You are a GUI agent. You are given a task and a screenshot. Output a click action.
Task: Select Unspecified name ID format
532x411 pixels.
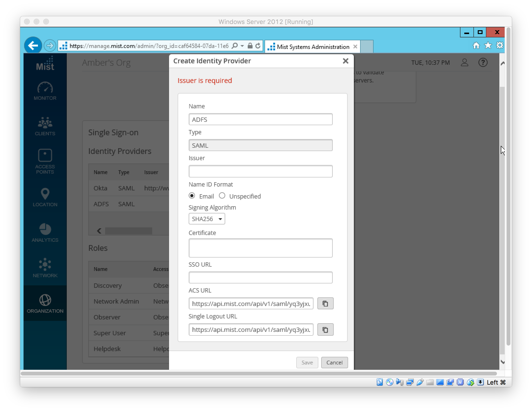(222, 196)
